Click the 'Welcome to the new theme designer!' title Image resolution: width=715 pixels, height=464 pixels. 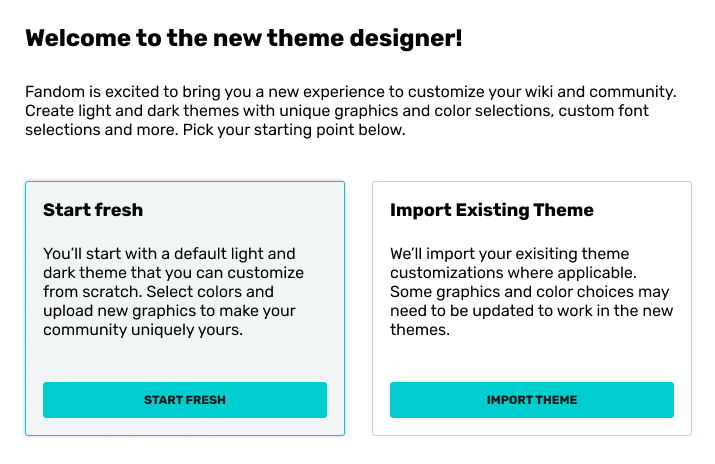click(243, 39)
